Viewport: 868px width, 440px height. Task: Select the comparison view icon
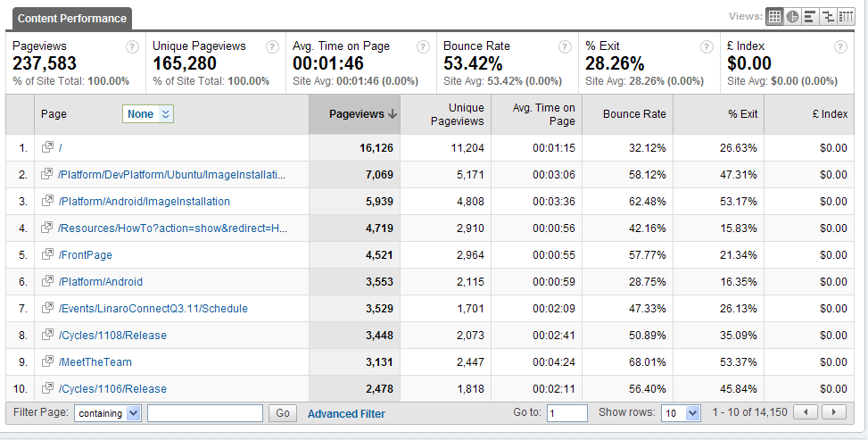coord(827,16)
